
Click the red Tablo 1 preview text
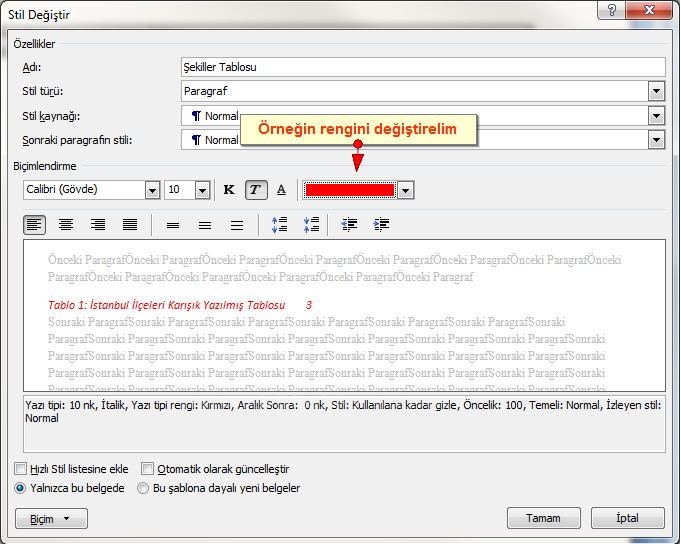click(180, 305)
